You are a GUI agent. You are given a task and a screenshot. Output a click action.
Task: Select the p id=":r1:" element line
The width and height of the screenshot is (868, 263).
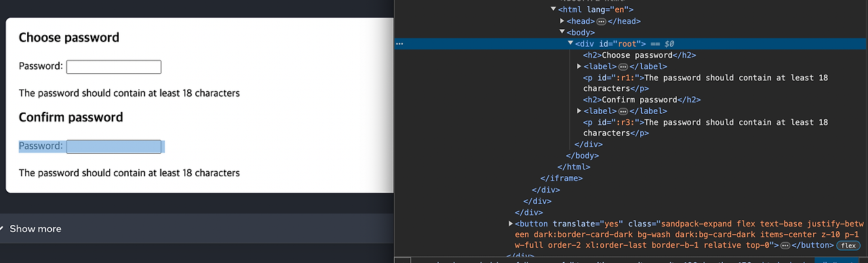click(x=705, y=83)
